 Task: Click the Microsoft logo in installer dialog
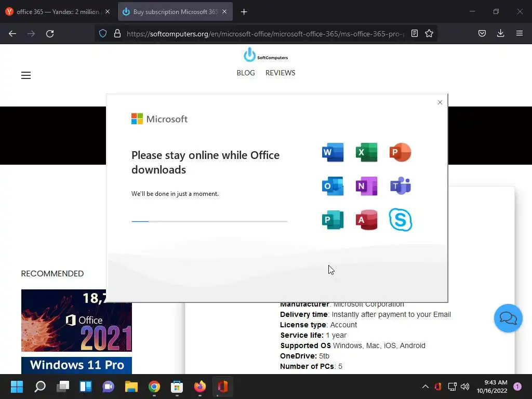pyautogui.click(x=159, y=119)
